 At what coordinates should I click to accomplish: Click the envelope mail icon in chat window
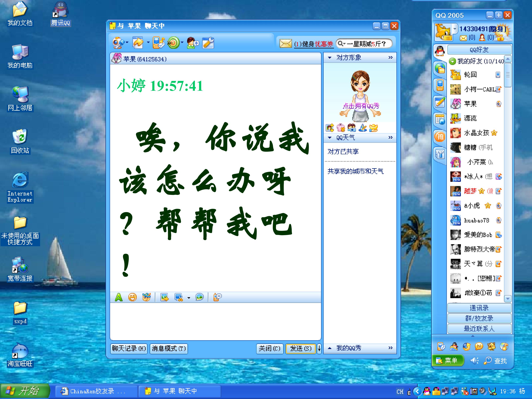(x=285, y=44)
